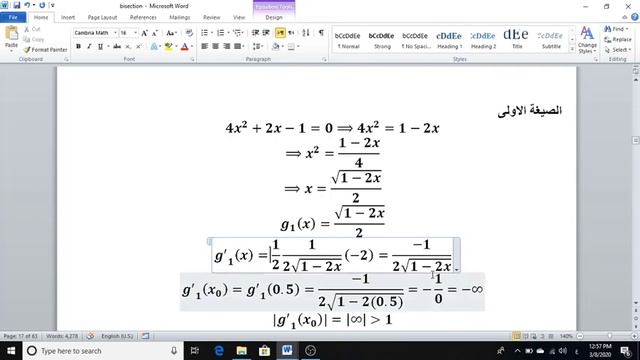Toggle show paragraph marks
This screenshot has height=360, width=640.
click(x=321, y=33)
